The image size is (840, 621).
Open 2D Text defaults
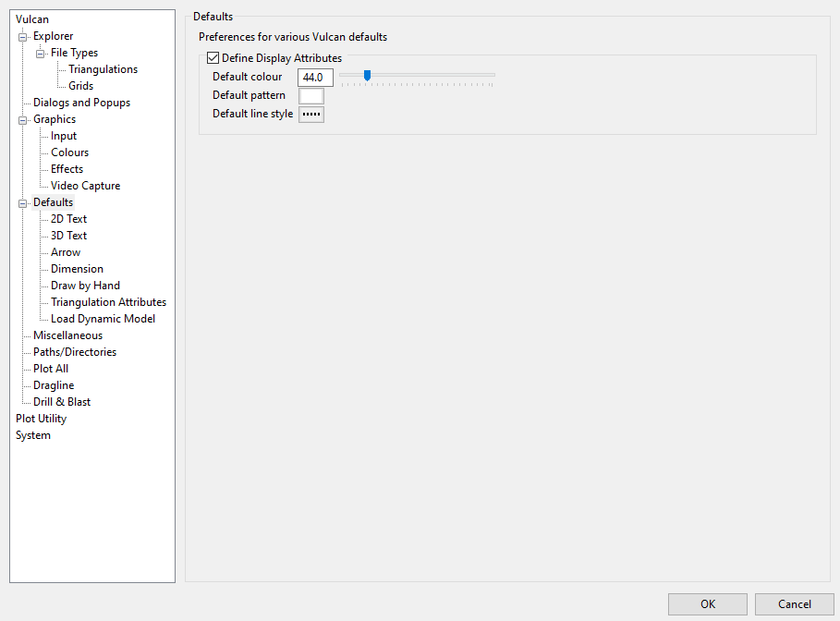68,219
